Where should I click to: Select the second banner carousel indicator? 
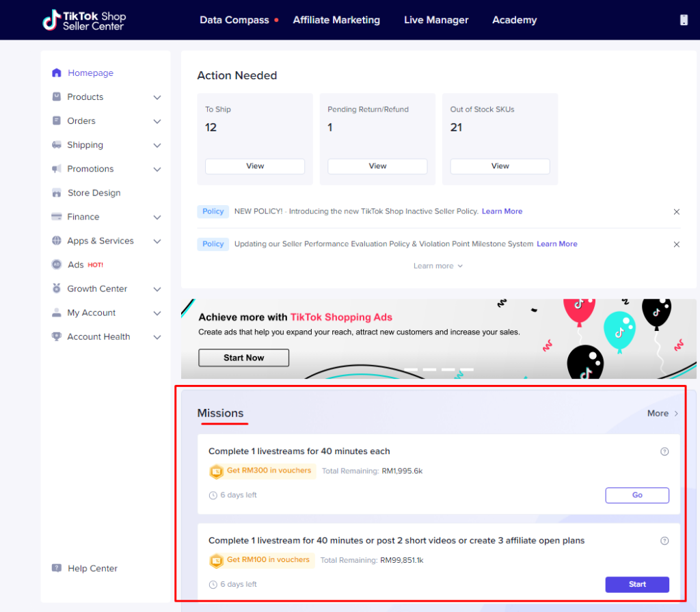pos(429,369)
